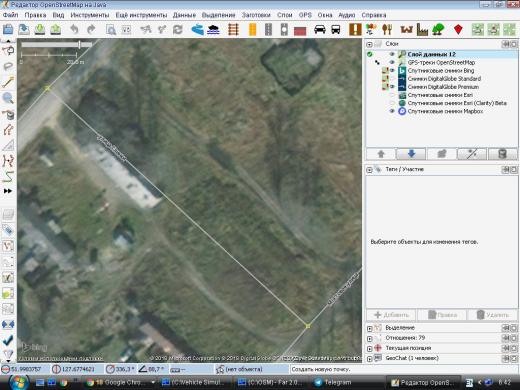Select the zoom magnifier tool in left sidebar
Screen dimensions: 520x390
tap(8, 98)
